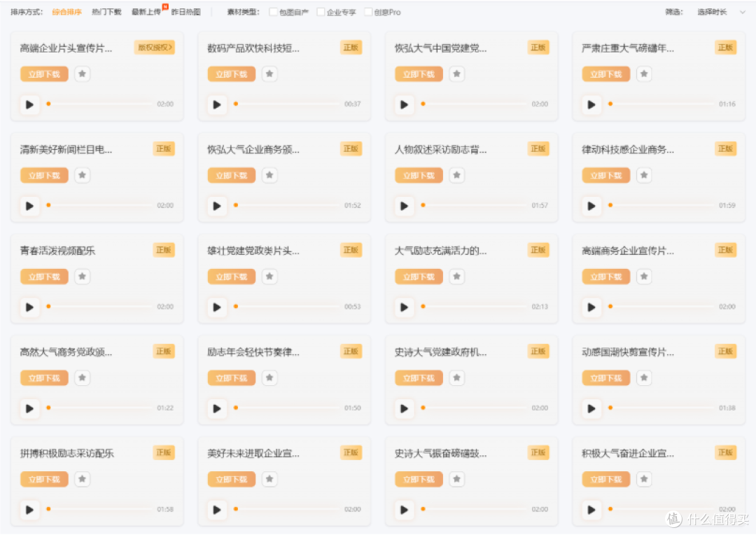
Task: Add 清新美好新闻栏目电 to favorites star
Action: click(x=83, y=175)
